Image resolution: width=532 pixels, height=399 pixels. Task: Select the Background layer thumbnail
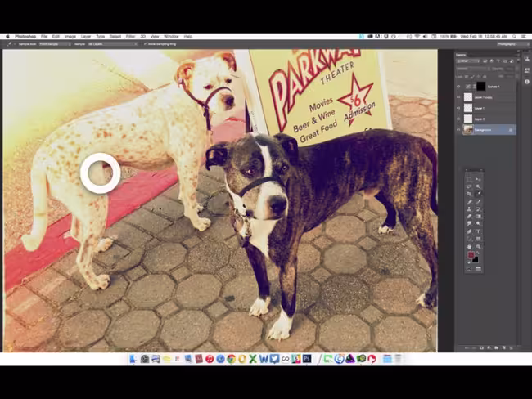click(468, 130)
